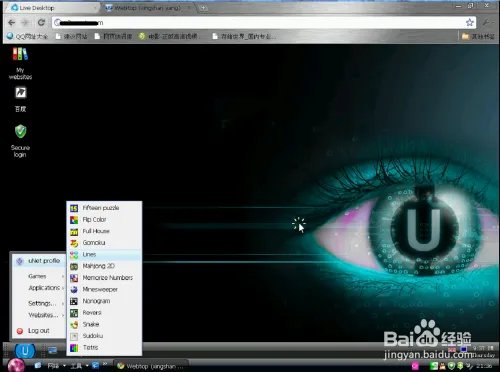Go forward in the browser

click(26, 23)
